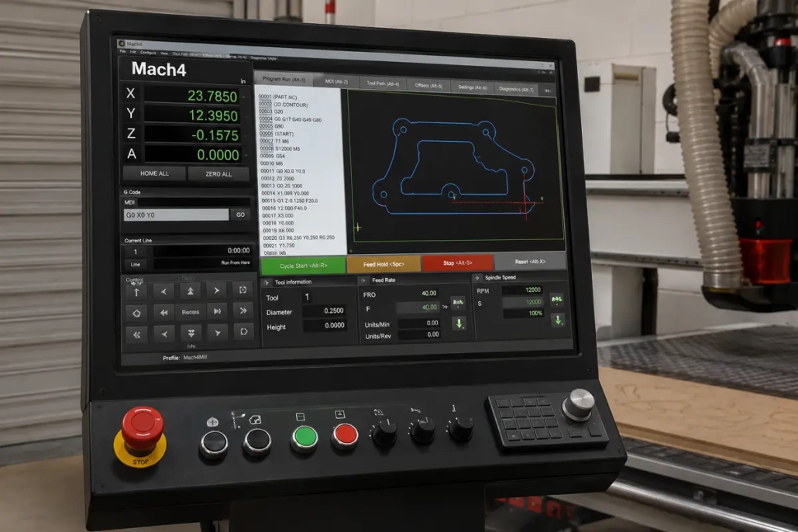The image size is (798, 532).
Task: Click the X axis readout 23.7850
Action: (x=191, y=95)
